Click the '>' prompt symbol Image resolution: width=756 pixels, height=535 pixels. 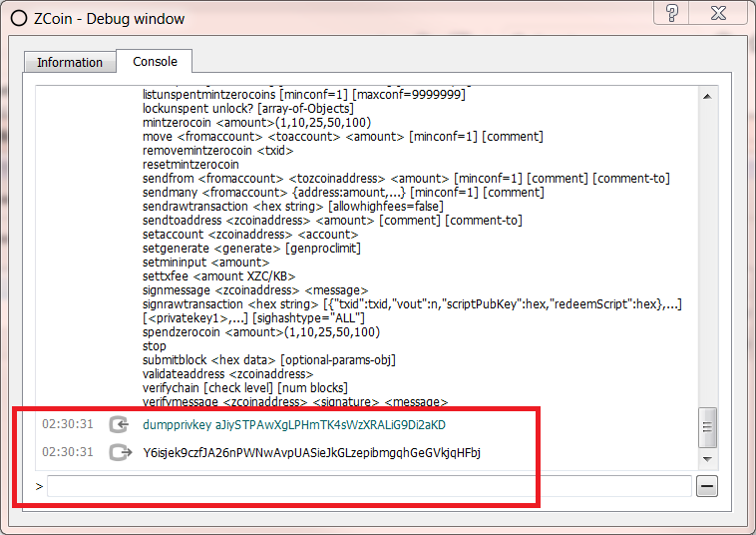(39, 487)
